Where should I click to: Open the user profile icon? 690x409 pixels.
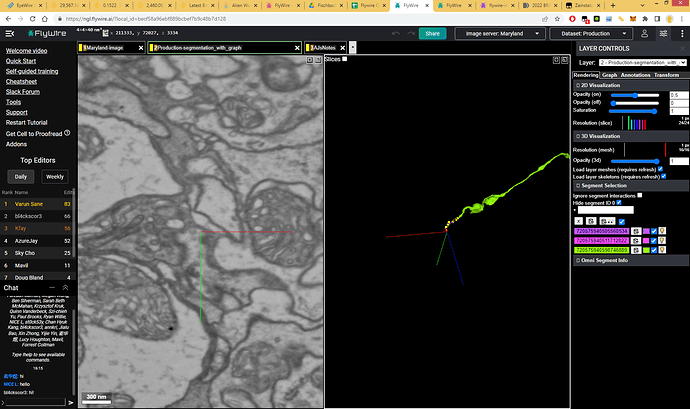tap(644, 33)
